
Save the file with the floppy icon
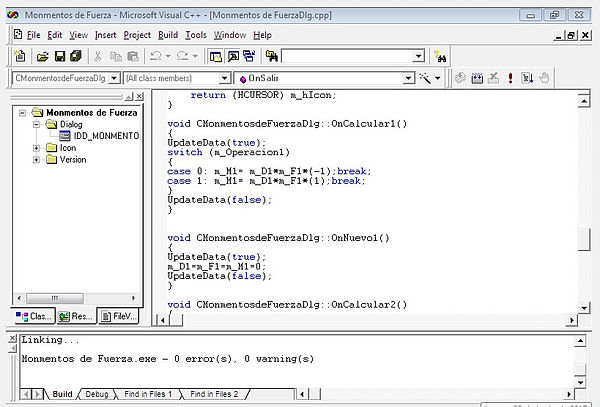(60, 57)
